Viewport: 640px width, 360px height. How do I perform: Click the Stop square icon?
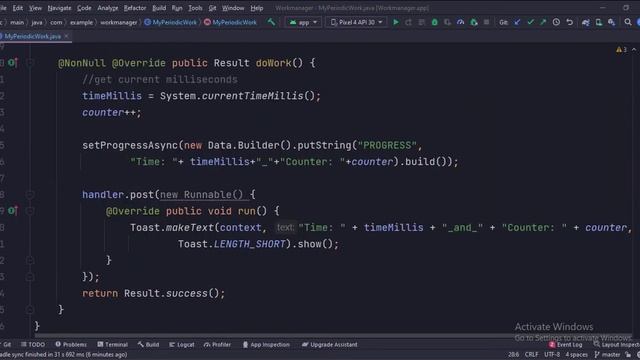click(486, 22)
